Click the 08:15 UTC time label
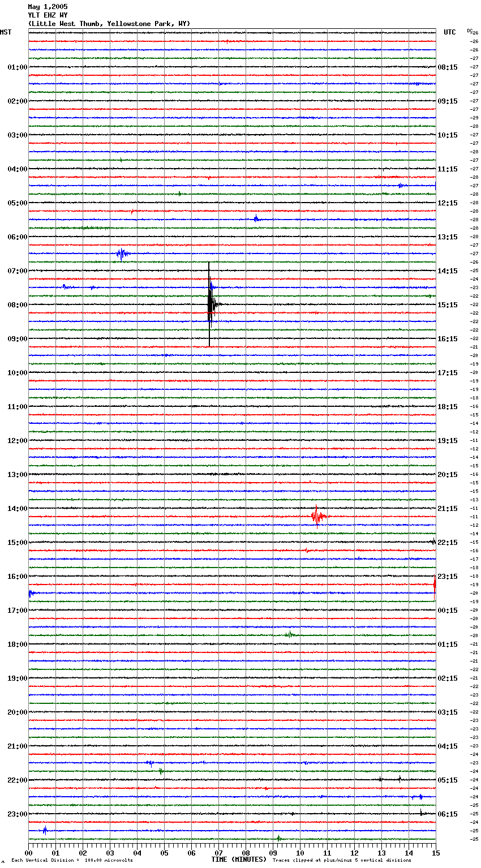Viewport: 481px width, 868px height. tap(448, 67)
